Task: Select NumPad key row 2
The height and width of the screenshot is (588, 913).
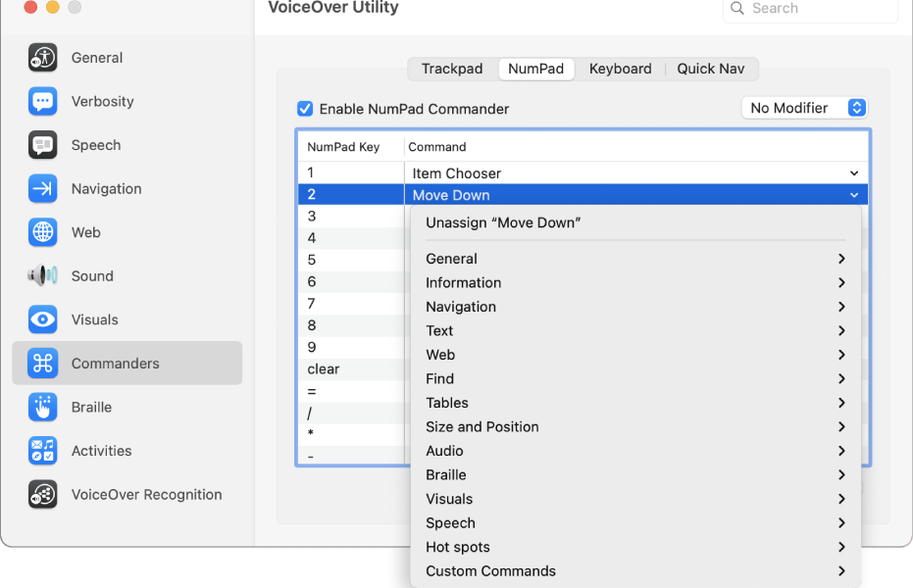Action: tap(583, 194)
